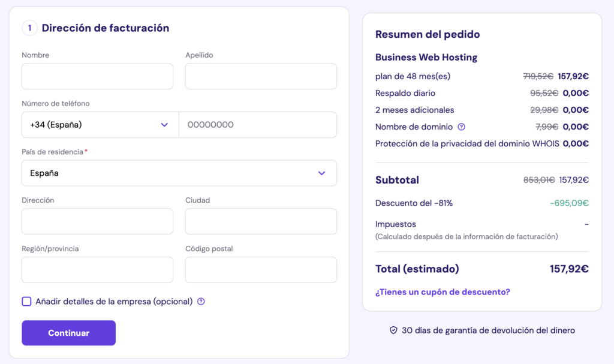This screenshot has height=364, width=614.
Task: Click the Región/provincia input field
Action: (x=97, y=269)
